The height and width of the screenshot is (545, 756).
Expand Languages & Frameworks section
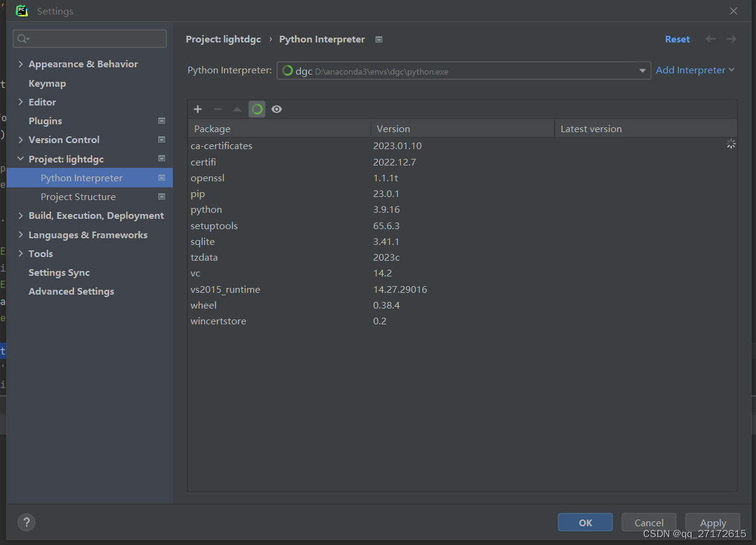[x=21, y=235]
